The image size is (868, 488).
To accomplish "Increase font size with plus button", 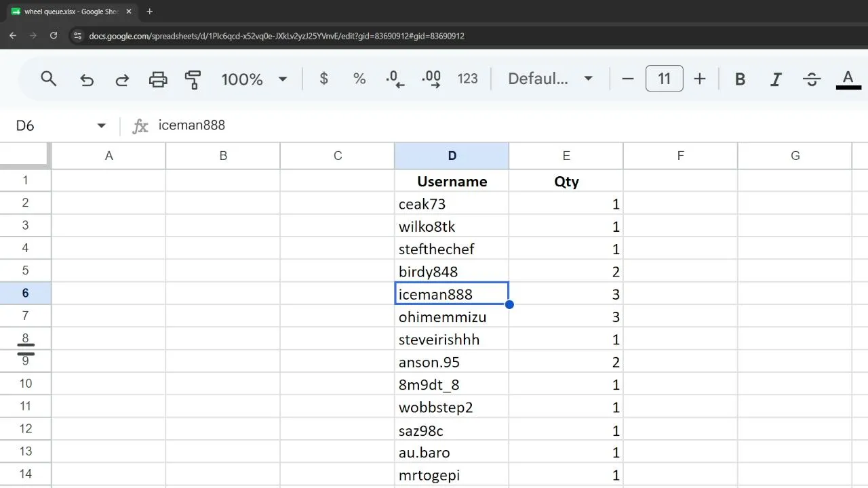I will 700,79.
